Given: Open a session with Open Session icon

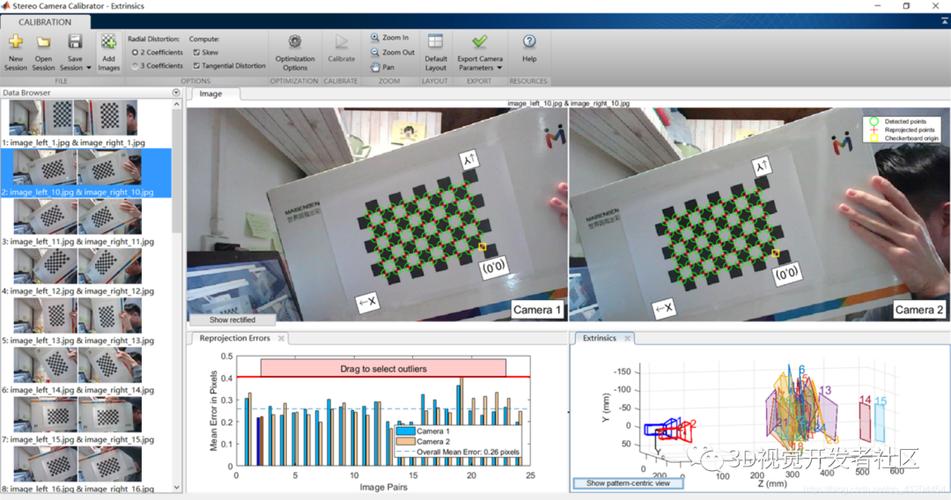Looking at the screenshot, I should [x=43, y=42].
